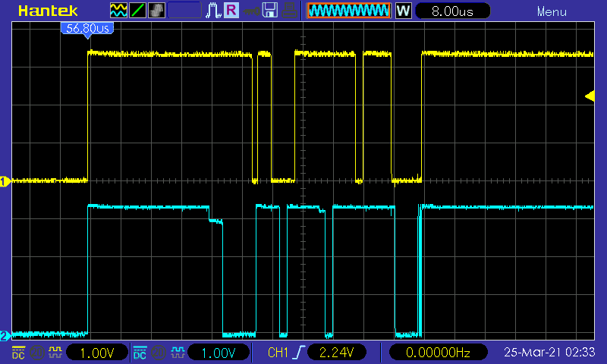Viewport: 607px width, 364px height.
Task: Click CH1 grayed 20 bandwidth limit icon
Action: (36, 352)
